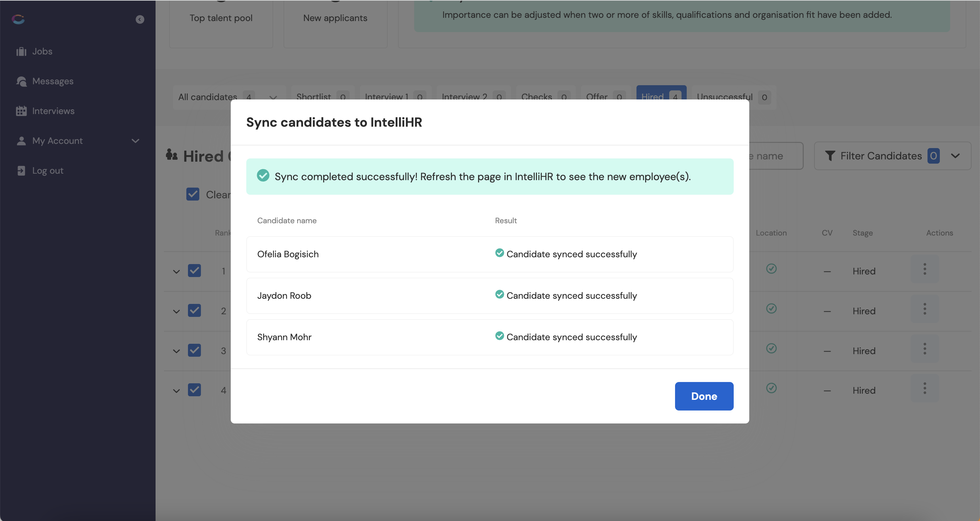
Task: Click the app logo in sidebar
Action: 18,19
